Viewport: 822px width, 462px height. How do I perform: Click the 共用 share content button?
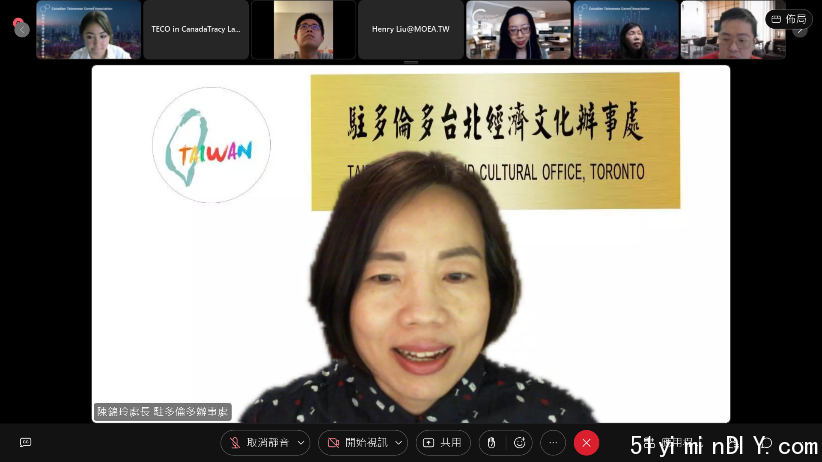[443, 443]
